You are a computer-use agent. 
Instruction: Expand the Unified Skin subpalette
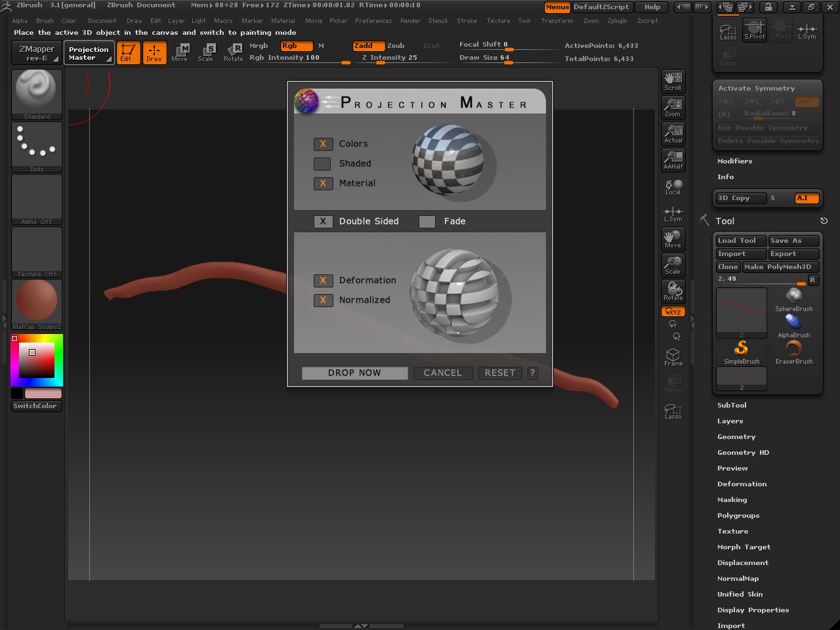pyautogui.click(x=740, y=595)
